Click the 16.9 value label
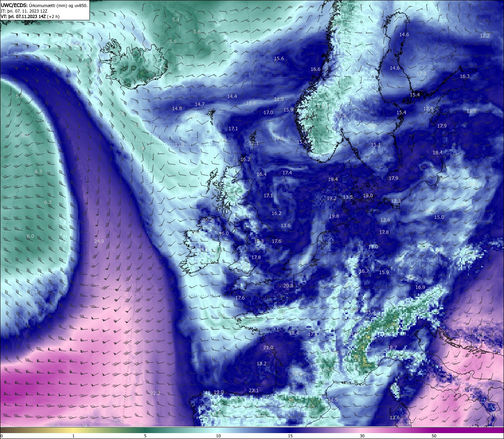The width and height of the screenshot is (504, 439). coord(420,287)
